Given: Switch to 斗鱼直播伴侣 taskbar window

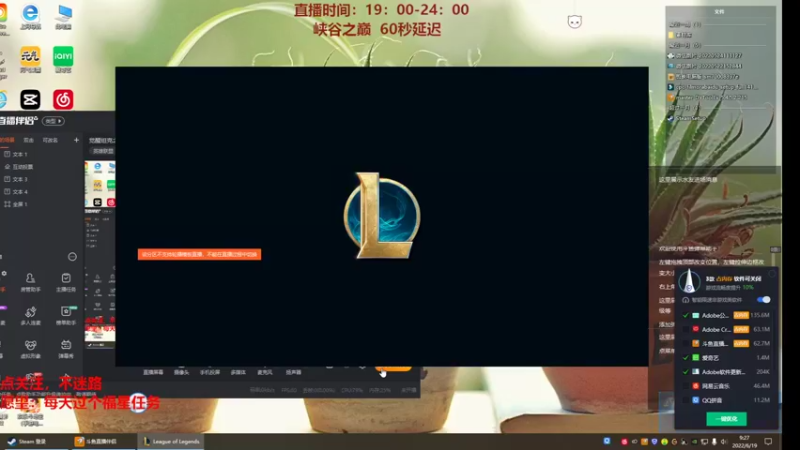Looking at the screenshot, I should 102,442.
